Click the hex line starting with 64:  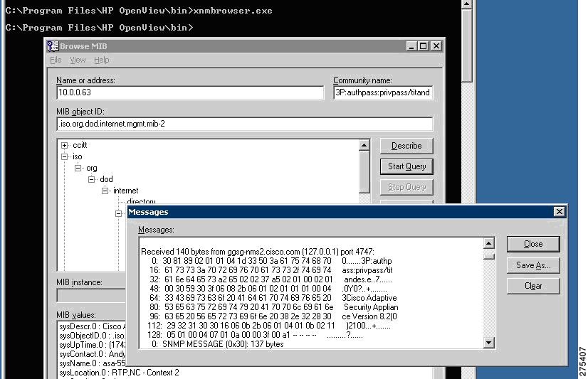[x=273, y=298]
